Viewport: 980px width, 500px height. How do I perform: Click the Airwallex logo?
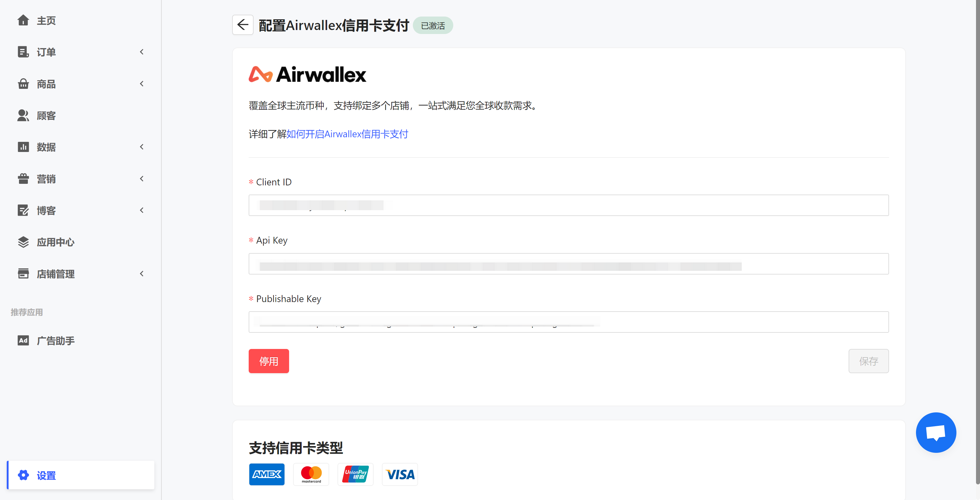pos(307,74)
